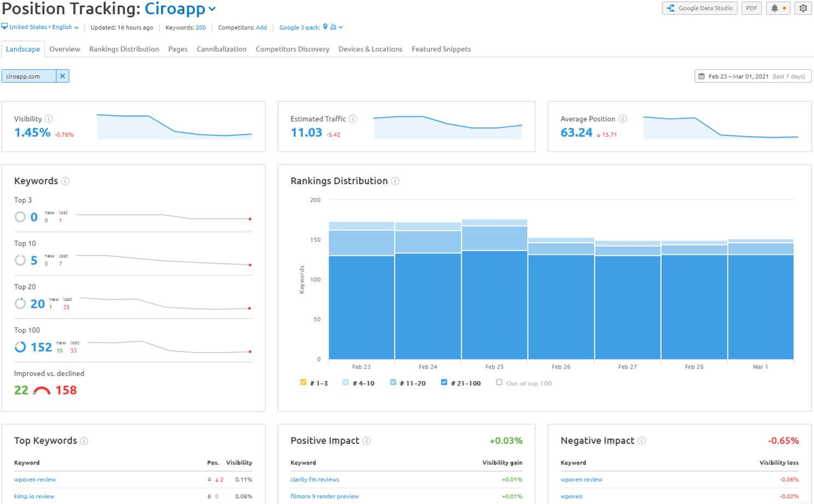The width and height of the screenshot is (814, 504).
Task: Click Google Data Studio icon button
Action: (700, 8)
